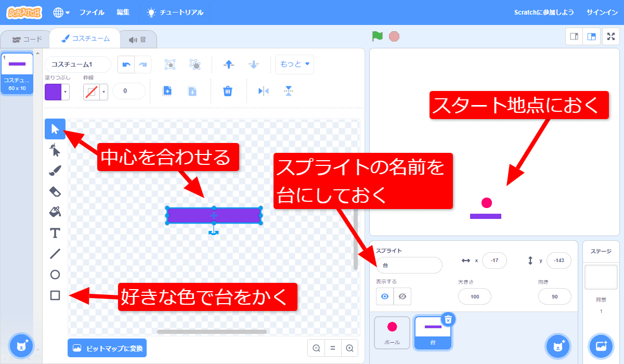This screenshot has height=364, width=624.
Task: Select the Eraser tool
Action: [x=55, y=191]
